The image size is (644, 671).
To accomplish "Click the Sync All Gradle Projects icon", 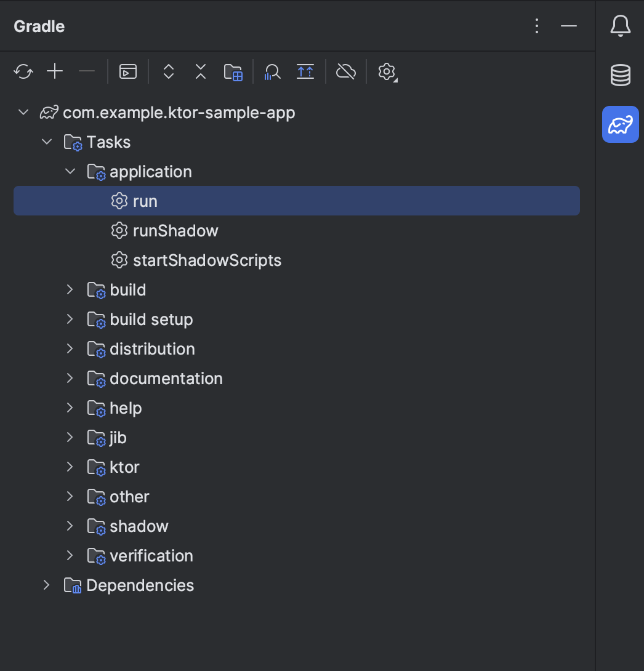I will pyautogui.click(x=23, y=71).
